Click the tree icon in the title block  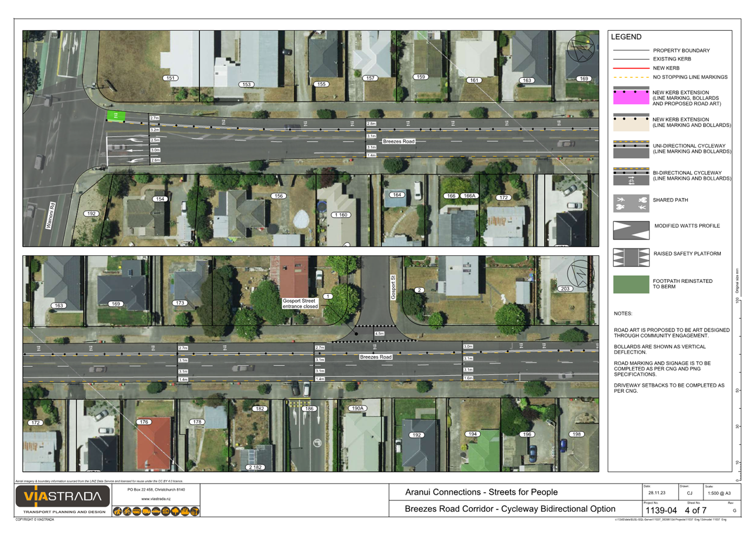tap(175, 511)
